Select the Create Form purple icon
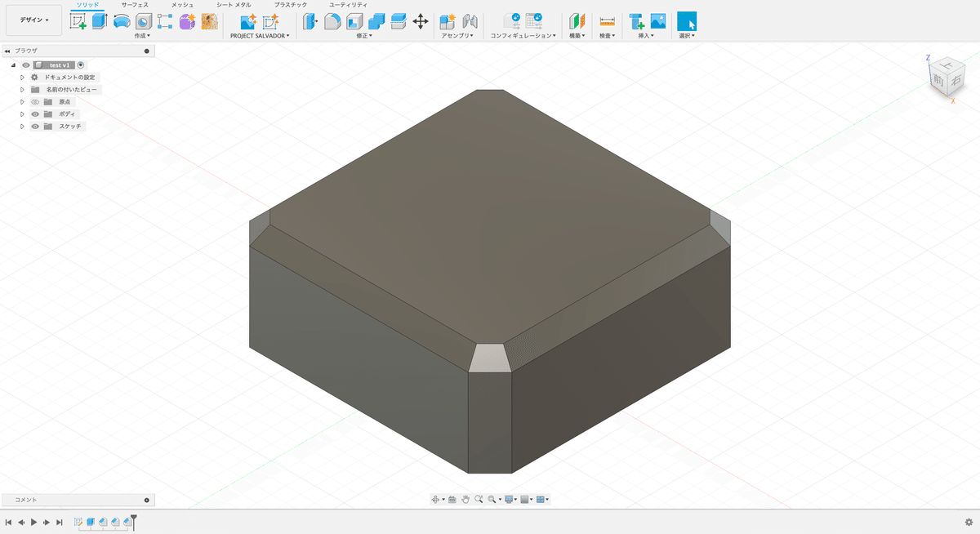980x534 pixels. (187, 21)
